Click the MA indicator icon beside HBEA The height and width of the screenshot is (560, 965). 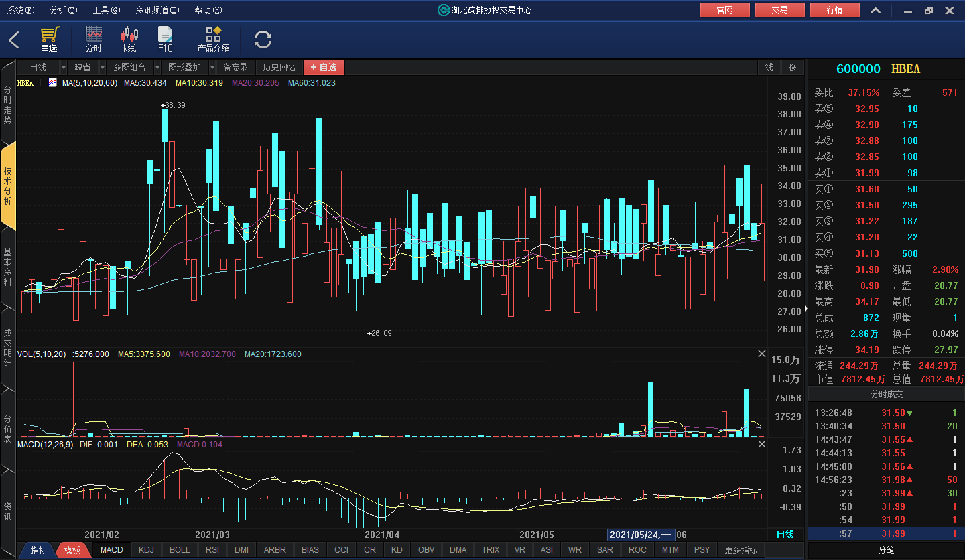pos(52,83)
